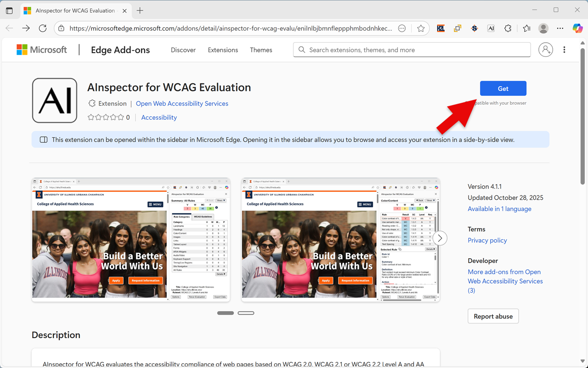Click the browser profile avatar
This screenshot has width=588, height=368.
pos(543,28)
